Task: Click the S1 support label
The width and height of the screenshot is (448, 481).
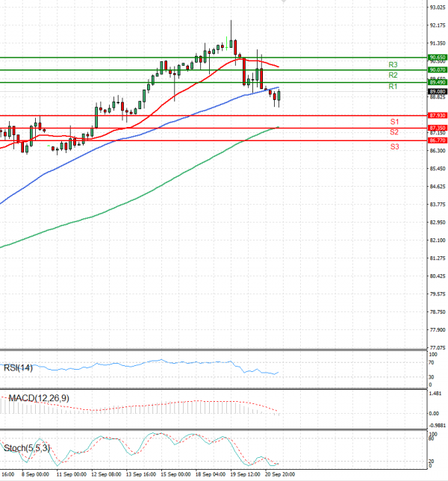Action: coord(394,122)
